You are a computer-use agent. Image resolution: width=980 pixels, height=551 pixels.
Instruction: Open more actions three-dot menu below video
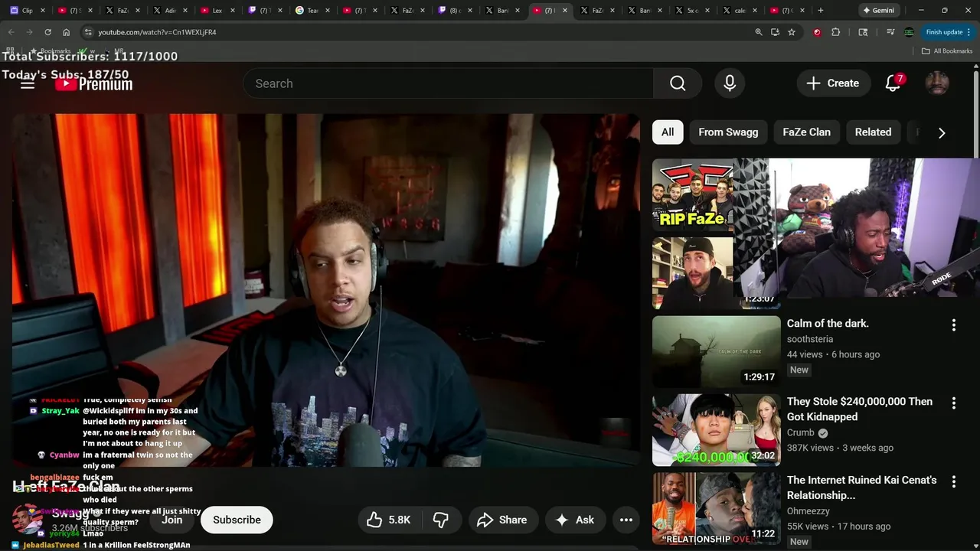626,520
